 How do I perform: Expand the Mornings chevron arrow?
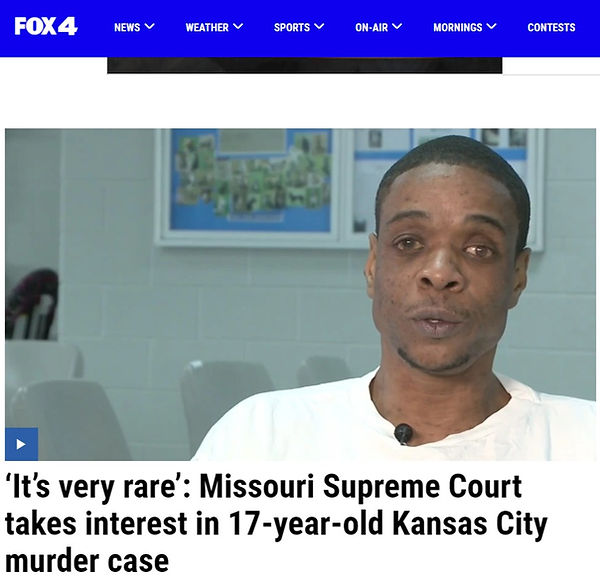(491, 26)
